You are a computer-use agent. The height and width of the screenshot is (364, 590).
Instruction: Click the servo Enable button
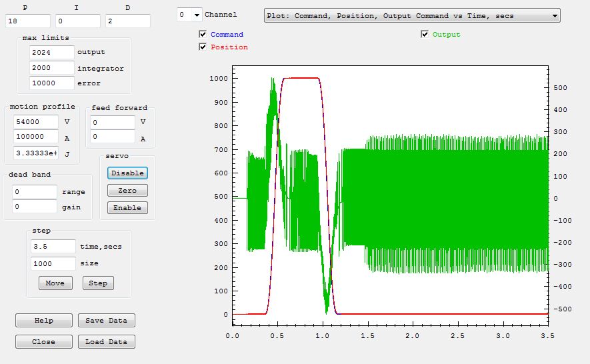[x=127, y=207]
